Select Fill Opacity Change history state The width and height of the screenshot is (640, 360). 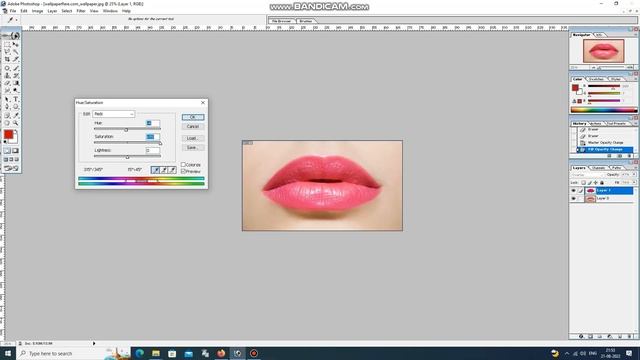[x=606, y=149]
